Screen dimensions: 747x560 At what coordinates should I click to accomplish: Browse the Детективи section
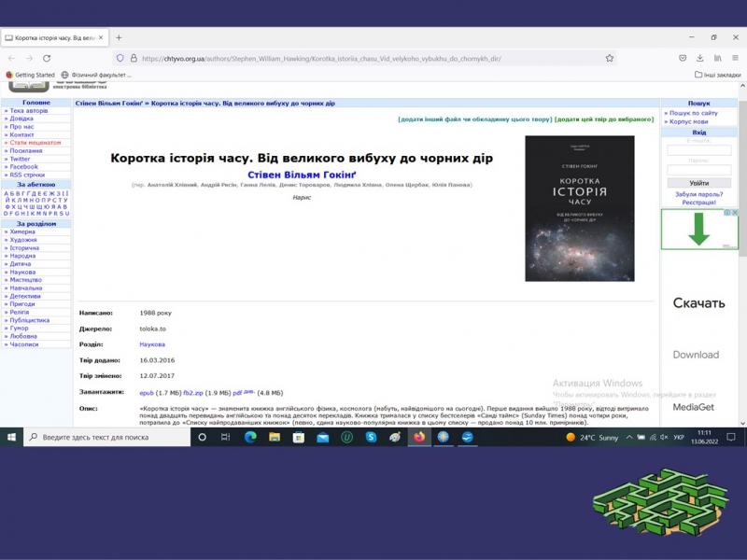[x=25, y=296]
